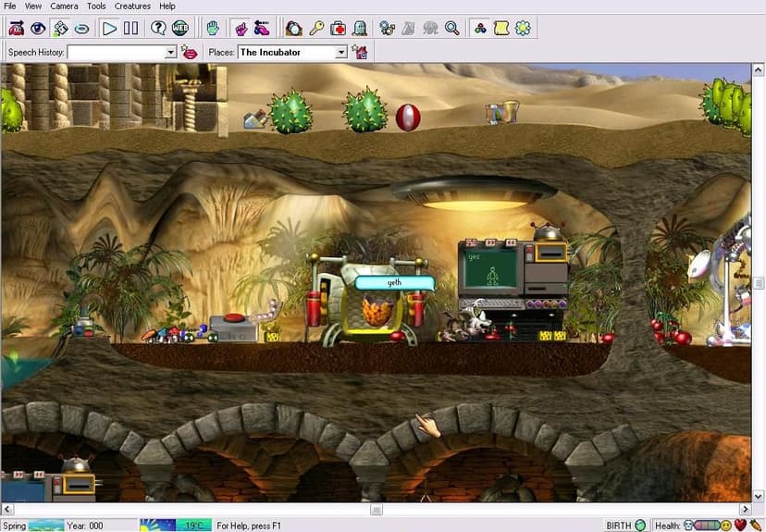Expand the Places dropdown arrow
The height and width of the screenshot is (532, 766).
(341, 52)
